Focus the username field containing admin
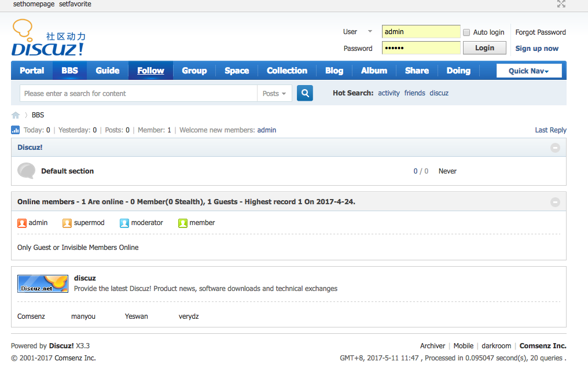Screen dimensions: 588x383 tap(421, 31)
